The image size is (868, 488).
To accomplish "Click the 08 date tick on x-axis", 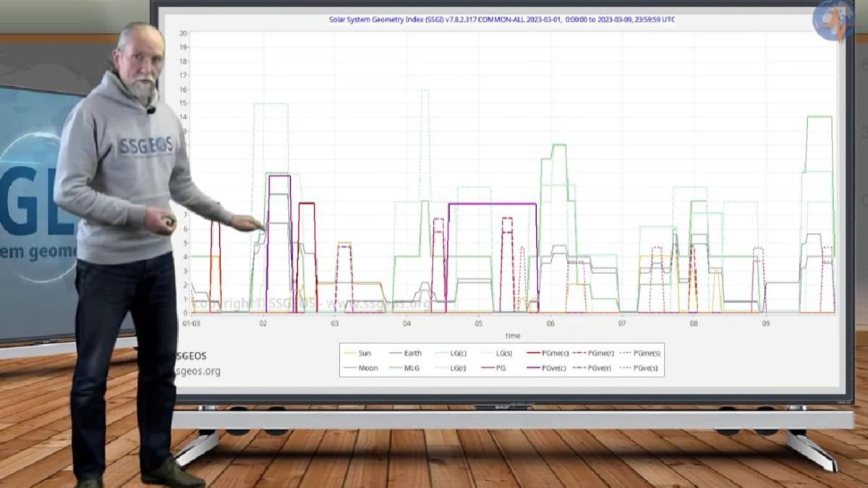I will click(694, 323).
